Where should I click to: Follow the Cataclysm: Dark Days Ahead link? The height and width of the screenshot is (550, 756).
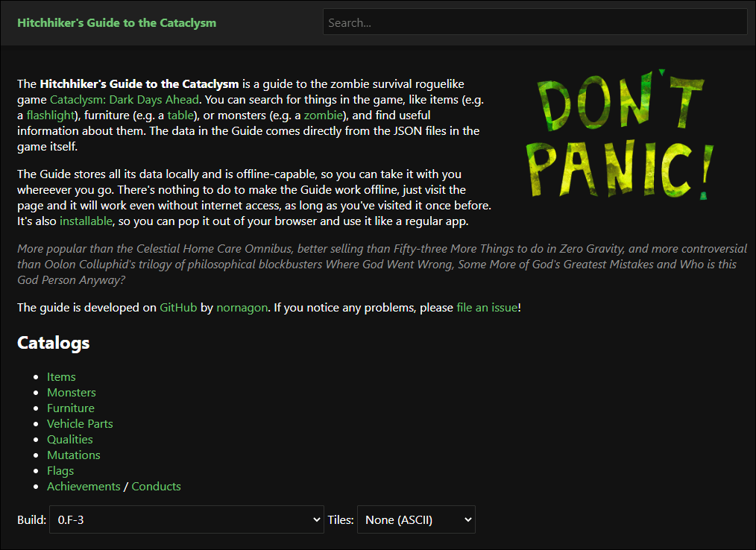(x=124, y=100)
